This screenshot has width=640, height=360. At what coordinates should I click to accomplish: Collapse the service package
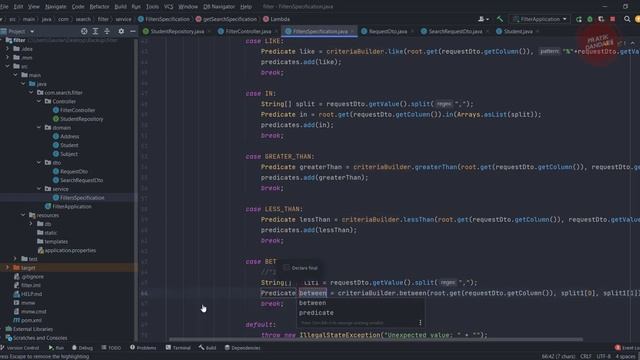click(39, 189)
